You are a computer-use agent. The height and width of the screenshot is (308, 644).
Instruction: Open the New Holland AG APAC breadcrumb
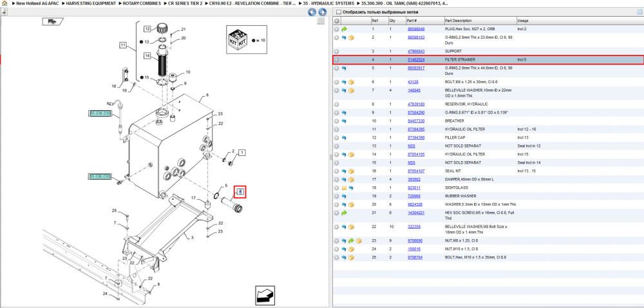[x=37, y=3]
